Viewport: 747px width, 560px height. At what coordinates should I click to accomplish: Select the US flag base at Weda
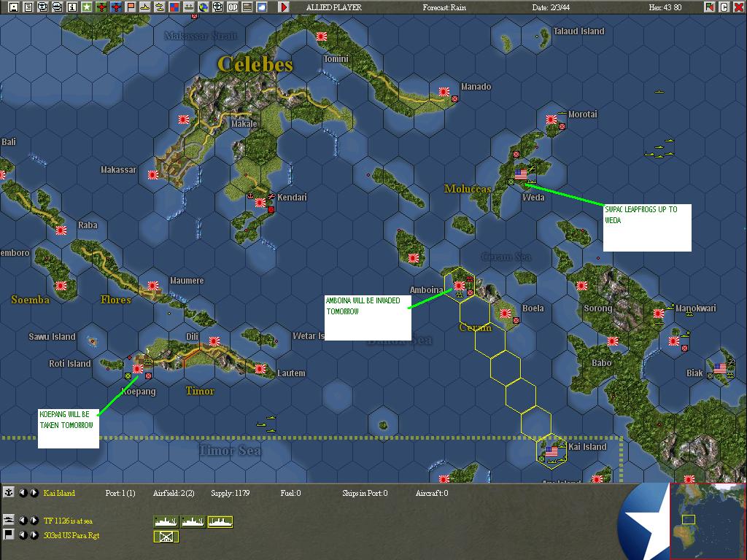point(521,174)
